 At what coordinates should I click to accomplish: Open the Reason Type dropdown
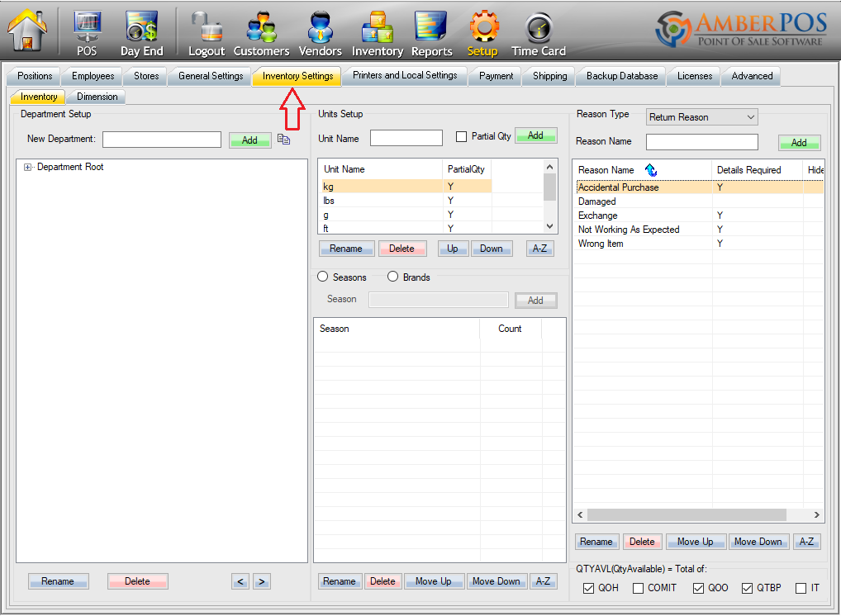(701, 117)
